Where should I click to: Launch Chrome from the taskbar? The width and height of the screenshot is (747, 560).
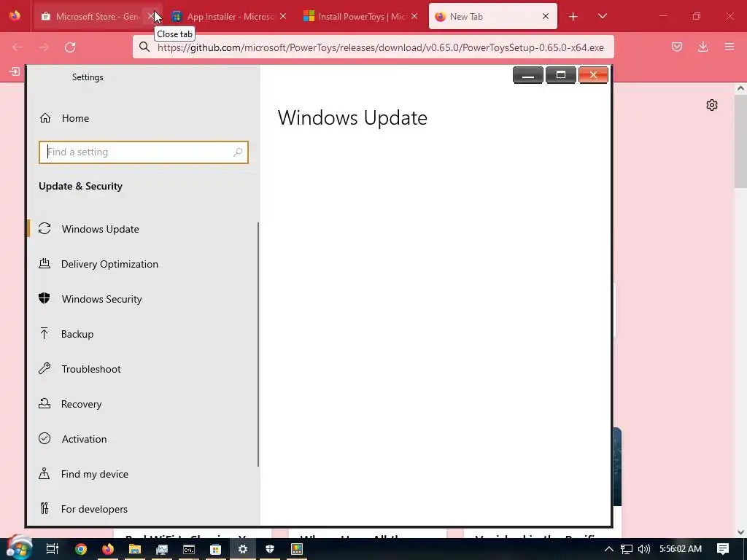pyautogui.click(x=81, y=549)
